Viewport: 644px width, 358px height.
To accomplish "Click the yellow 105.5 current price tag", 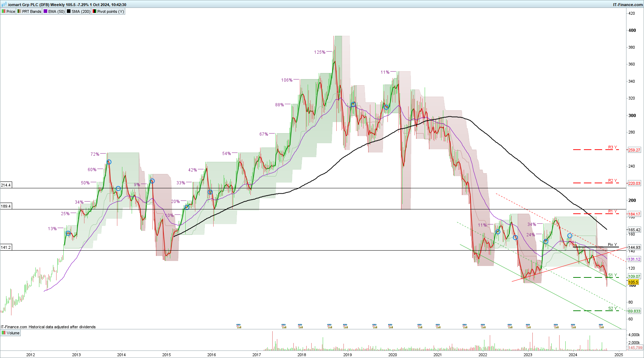I will [633, 282].
